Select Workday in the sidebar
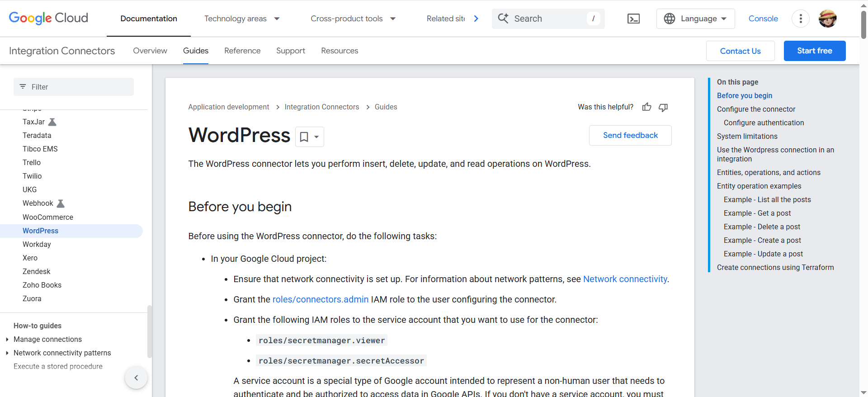This screenshot has height=397, width=868. (x=37, y=244)
